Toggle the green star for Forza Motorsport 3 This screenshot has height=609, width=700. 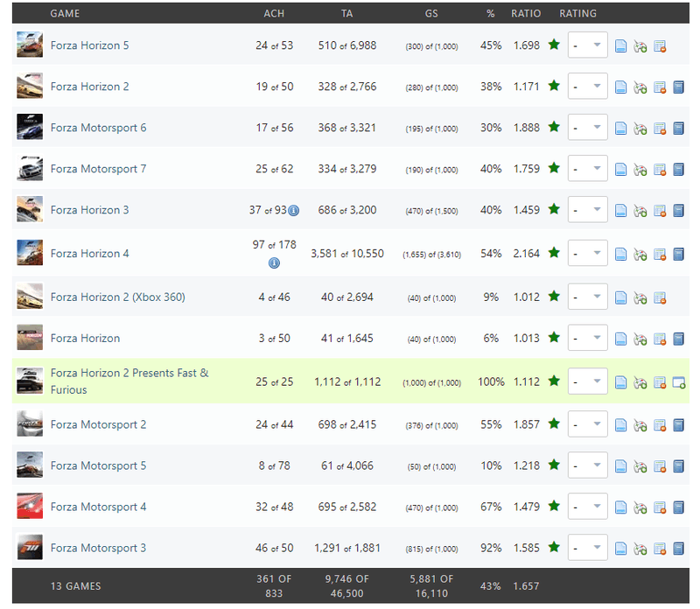(554, 547)
